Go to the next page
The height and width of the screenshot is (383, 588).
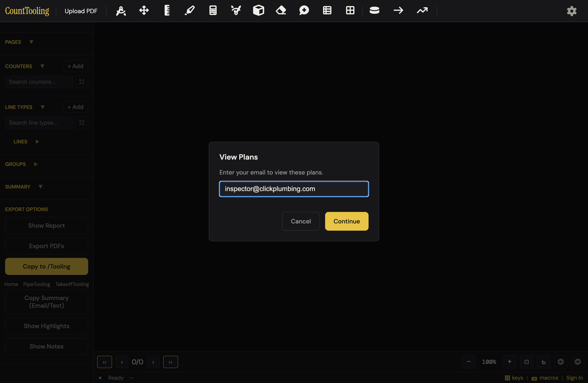tap(153, 362)
